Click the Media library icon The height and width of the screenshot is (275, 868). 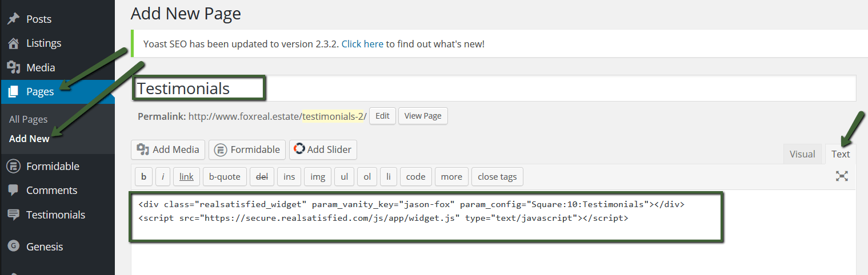(x=13, y=67)
